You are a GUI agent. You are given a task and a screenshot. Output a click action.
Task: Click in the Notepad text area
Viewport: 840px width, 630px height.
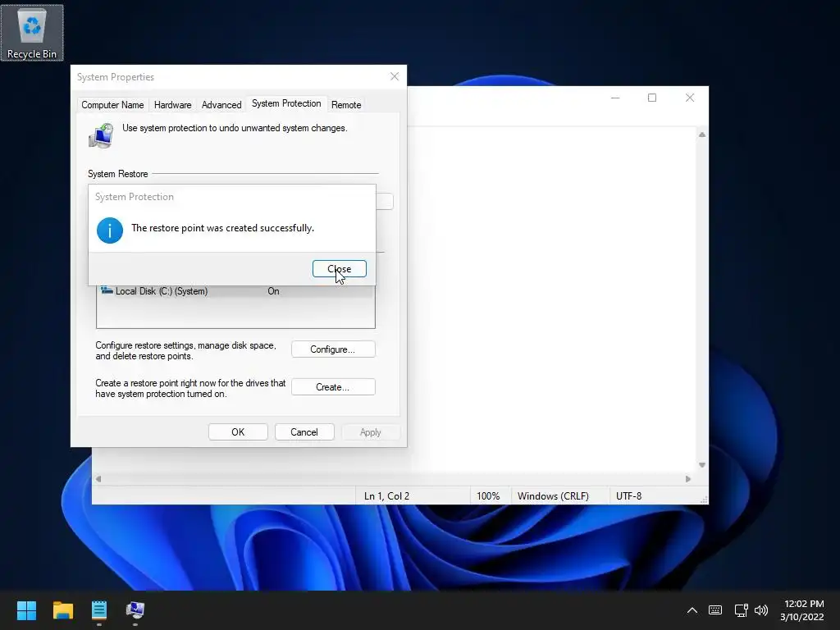pos(552,300)
